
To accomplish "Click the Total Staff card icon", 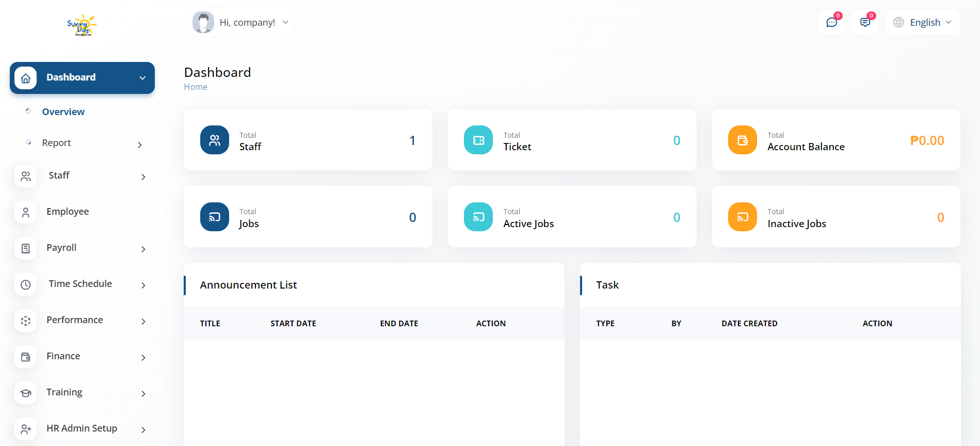I will [x=215, y=140].
